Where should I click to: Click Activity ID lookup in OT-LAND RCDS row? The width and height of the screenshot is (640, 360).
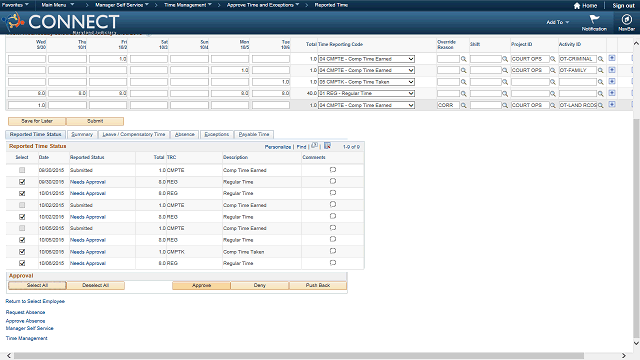tap(600, 105)
